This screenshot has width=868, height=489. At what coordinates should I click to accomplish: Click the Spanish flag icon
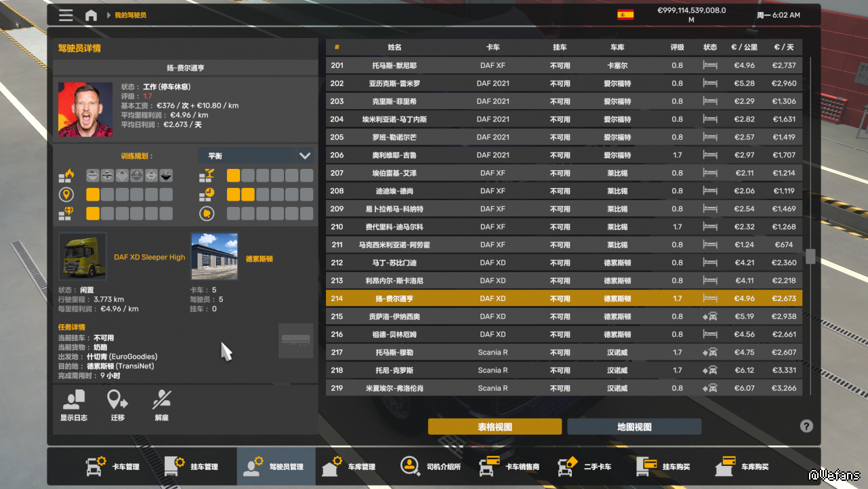point(625,14)
